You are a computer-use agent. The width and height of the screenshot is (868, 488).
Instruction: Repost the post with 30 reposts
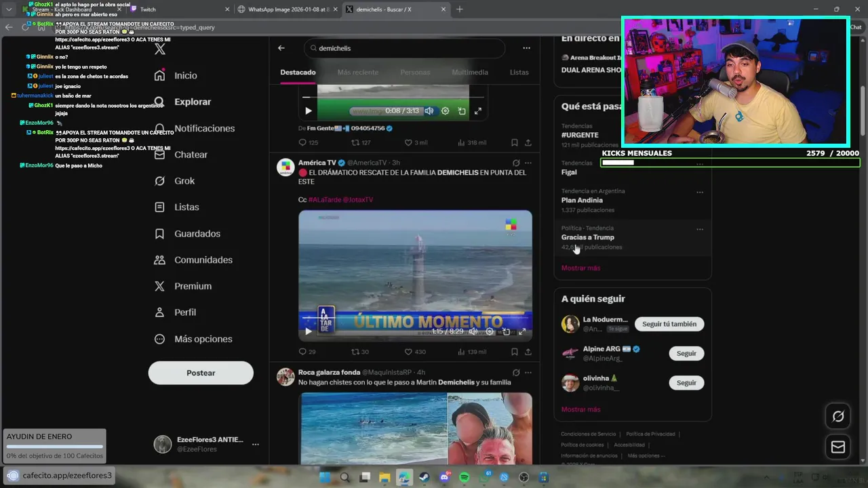pyautogui.click(x=360, y=352)
